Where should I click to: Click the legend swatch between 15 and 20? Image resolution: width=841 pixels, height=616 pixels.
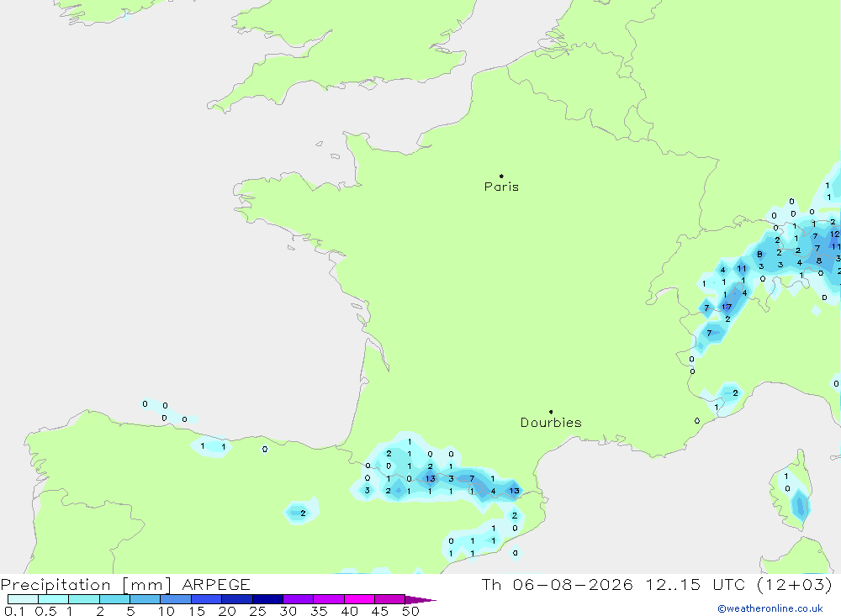tap(207, 599)
